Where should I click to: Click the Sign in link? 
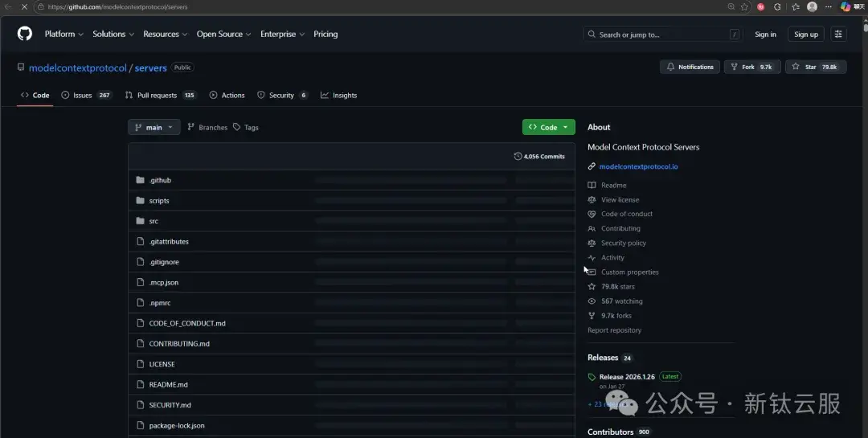[x=765, y=35]
